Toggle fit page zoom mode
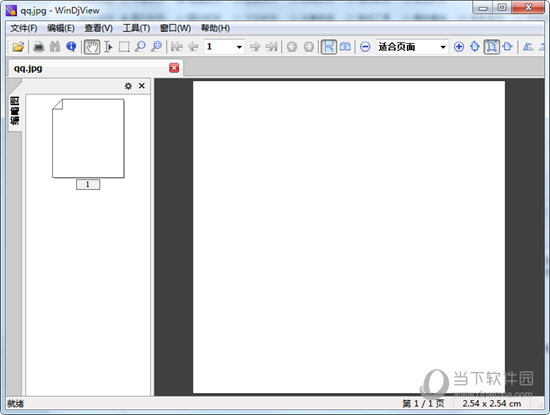 point(491,47)
